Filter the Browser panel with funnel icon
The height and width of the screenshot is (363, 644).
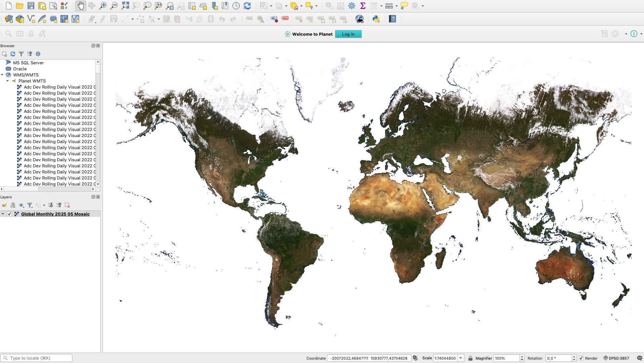click(21, 54)
